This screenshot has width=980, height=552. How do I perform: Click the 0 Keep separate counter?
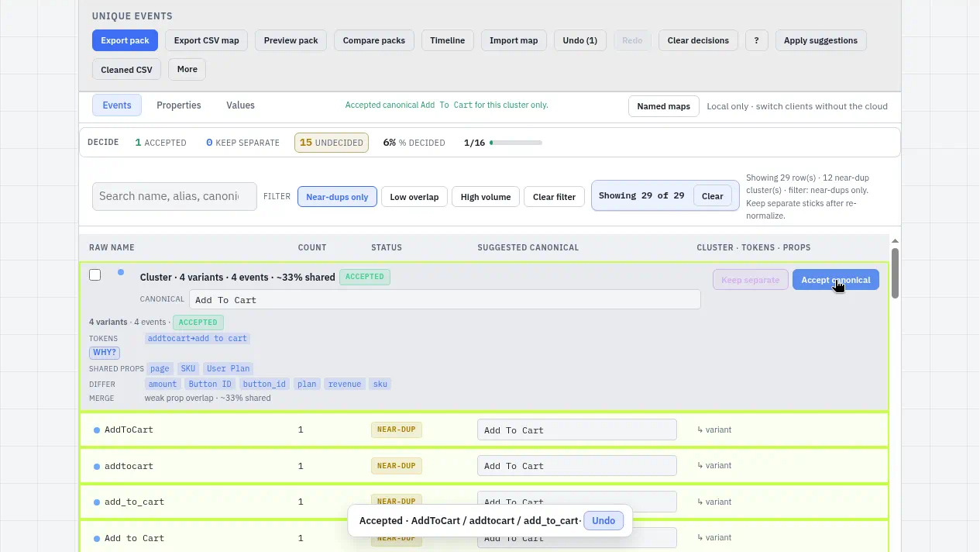pyautogui.click(x=242, y=143)
